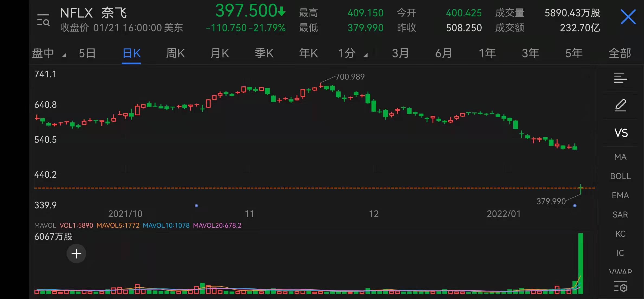Toggle the MA indicator

coord(620,157)
